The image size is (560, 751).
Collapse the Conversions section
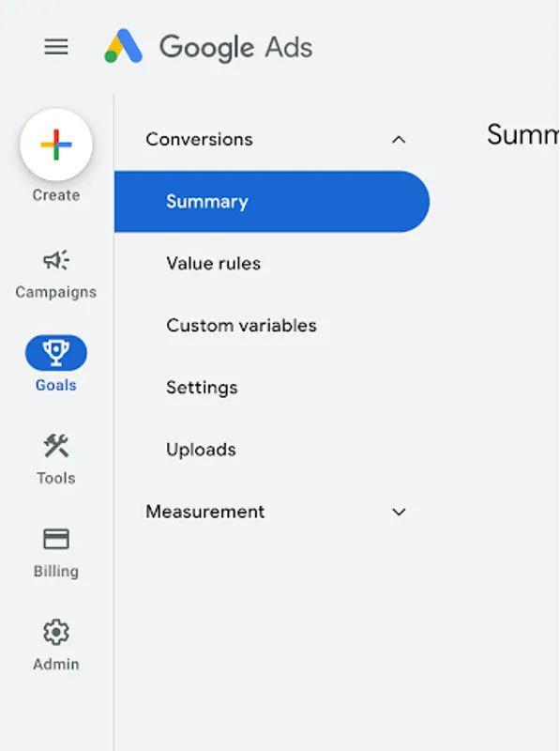pyautogui.click(x=399, y=139)
